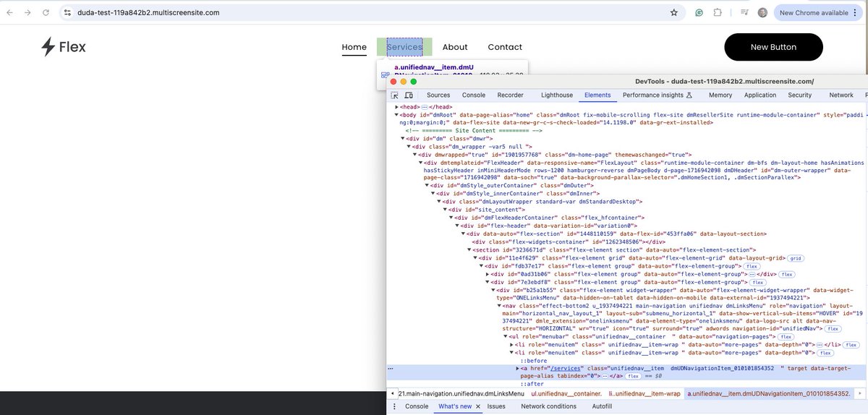Open the Contact nav link

pyautogui.click(x=505, y=47)
